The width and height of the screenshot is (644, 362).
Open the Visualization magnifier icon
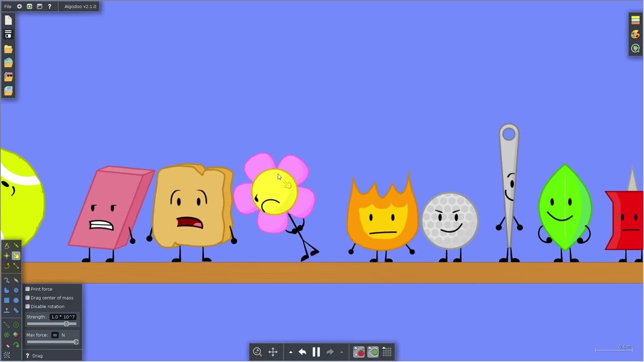point(635,49)
